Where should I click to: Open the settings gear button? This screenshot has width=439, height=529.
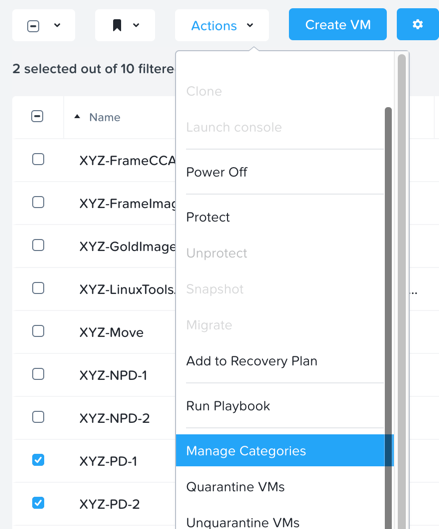(418, 25)
